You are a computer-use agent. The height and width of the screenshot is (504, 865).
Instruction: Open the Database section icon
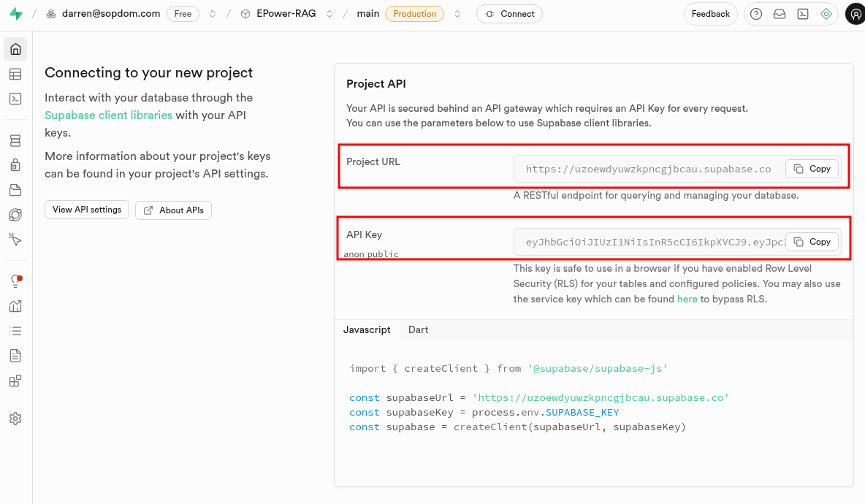pyautogui.click(x=15, y=141)
